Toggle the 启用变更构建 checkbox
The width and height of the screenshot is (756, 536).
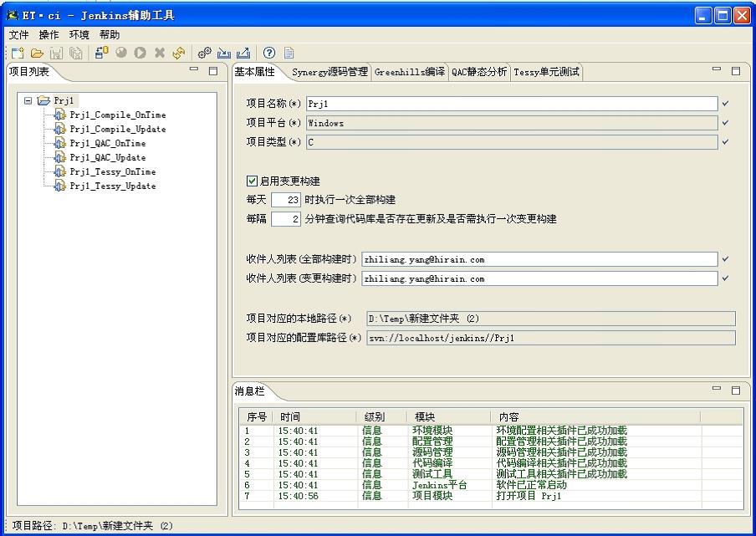(x=252, y=181)
